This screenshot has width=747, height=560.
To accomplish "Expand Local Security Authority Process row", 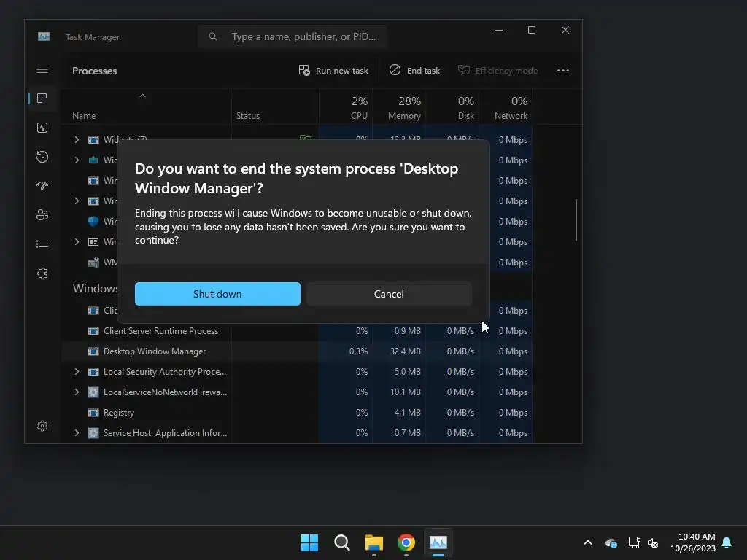I will click(77, 371).
